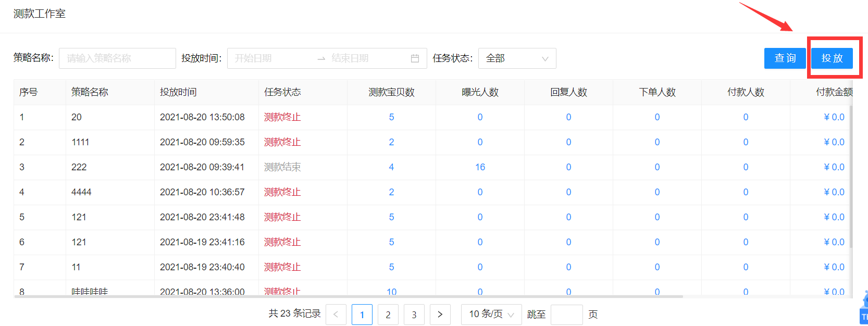
Task: Click the 付款人数 column header
Action: (746, 92)
